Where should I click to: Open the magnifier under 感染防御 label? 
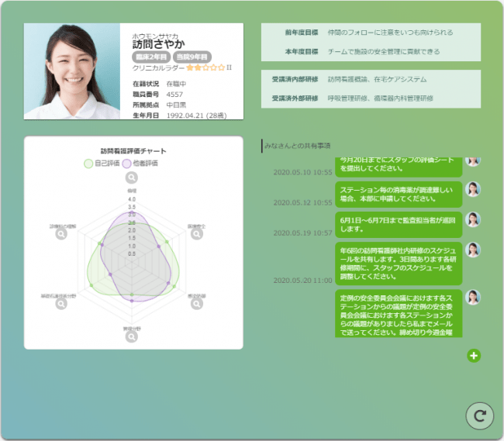(x=197, y=304)
